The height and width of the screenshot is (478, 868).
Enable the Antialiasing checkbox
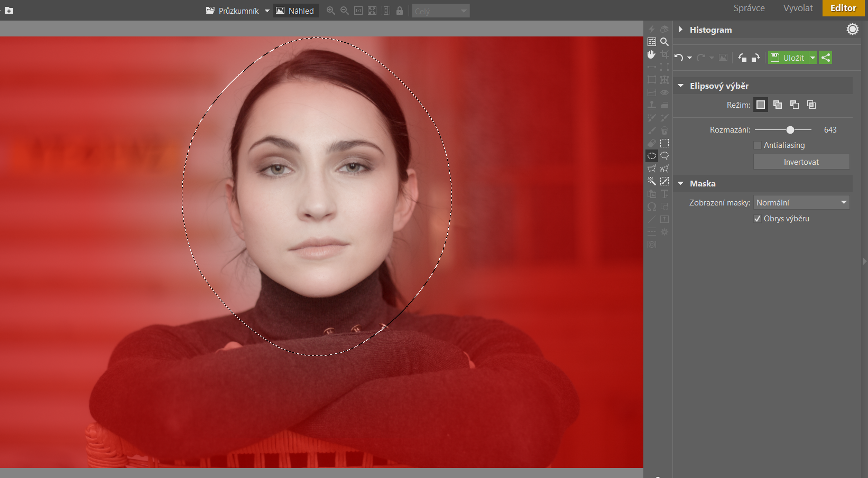(758, 145)
